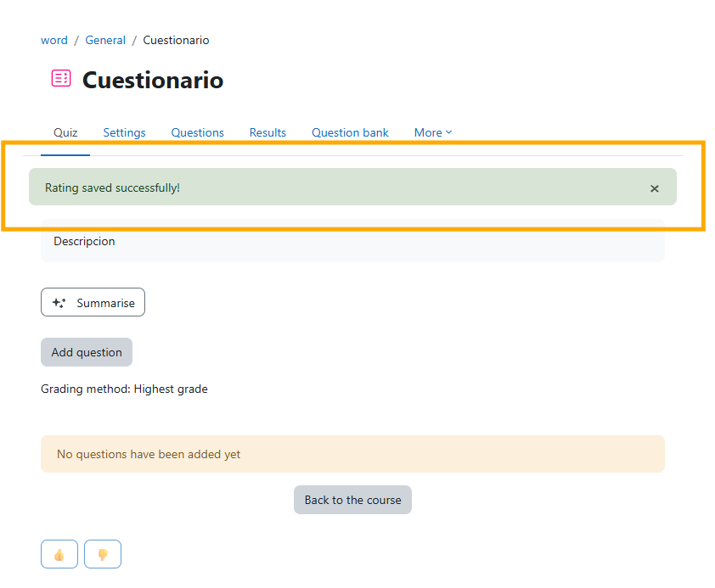Viewport: 715px width, 588px height.
Task: Expand the More dropdown menu
Action: click(433, 132)
